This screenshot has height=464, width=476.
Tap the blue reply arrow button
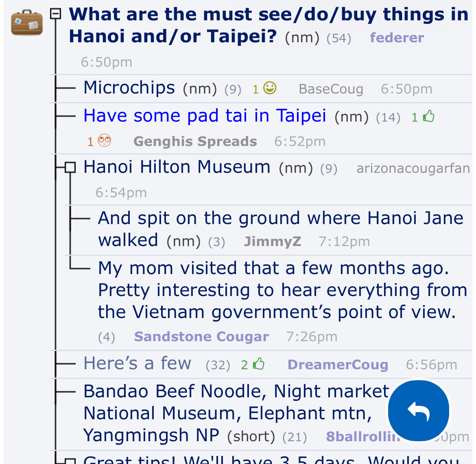[419, 411]
